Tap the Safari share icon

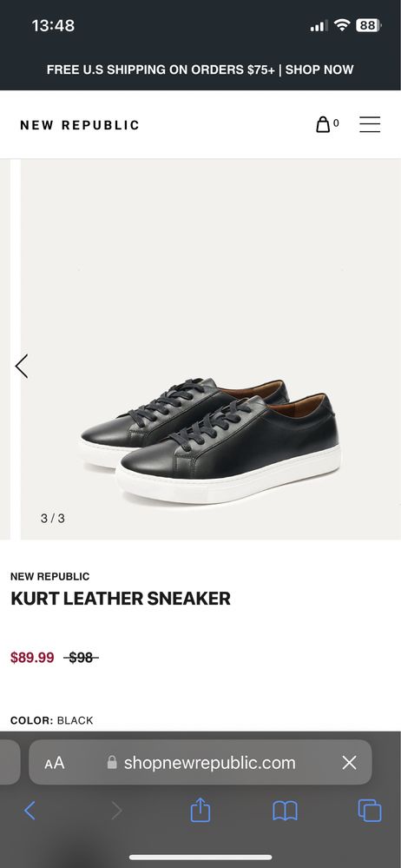(x=200, y=811)
